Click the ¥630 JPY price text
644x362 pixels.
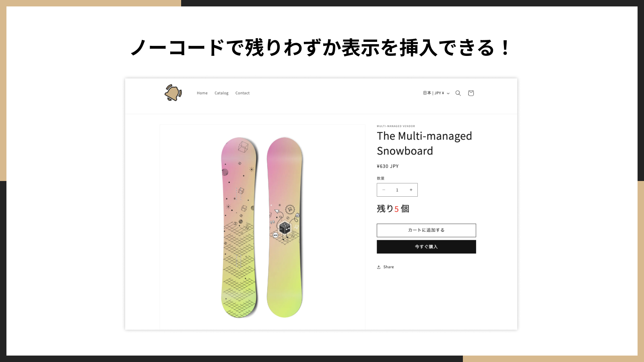(x=388, y=166)
